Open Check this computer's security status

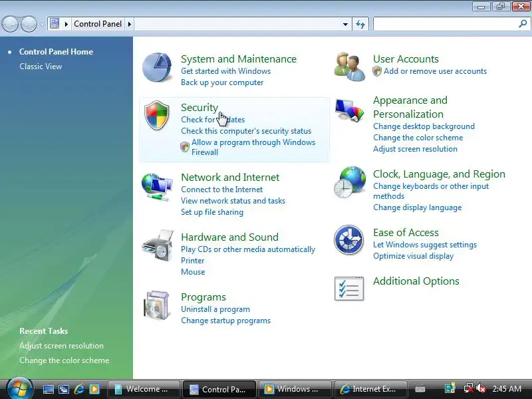(x=246, y=131)
